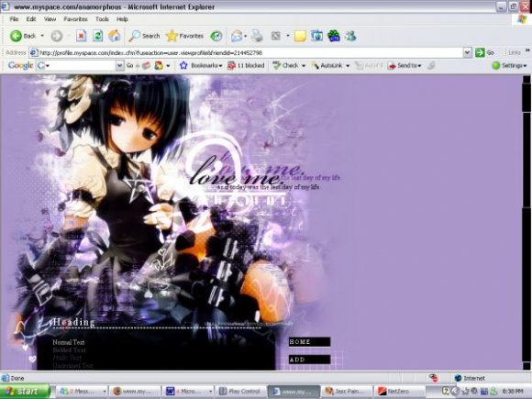Click the Internet zone status indicator
This screenshot has width=532, height=399.
click(471, 378)
